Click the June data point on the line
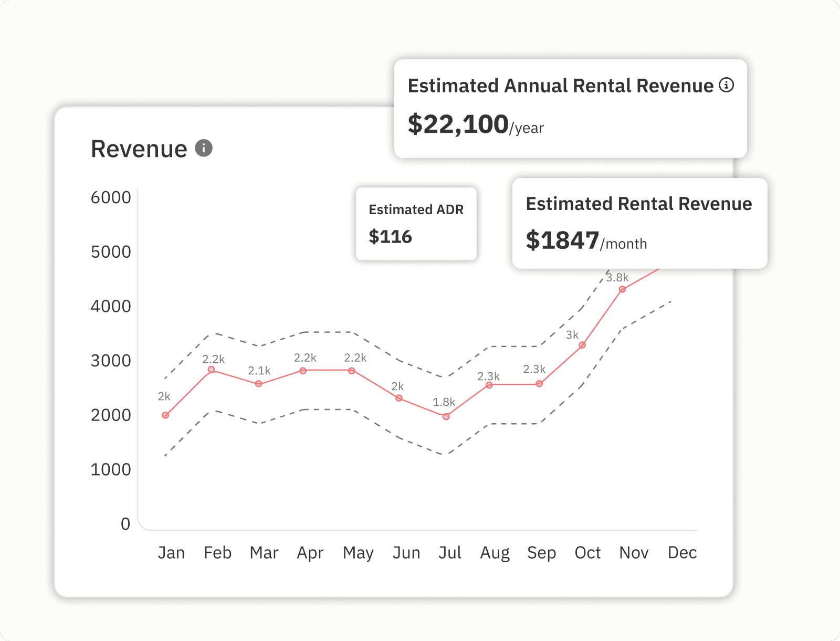840x641 pixels. coord(399,398)
